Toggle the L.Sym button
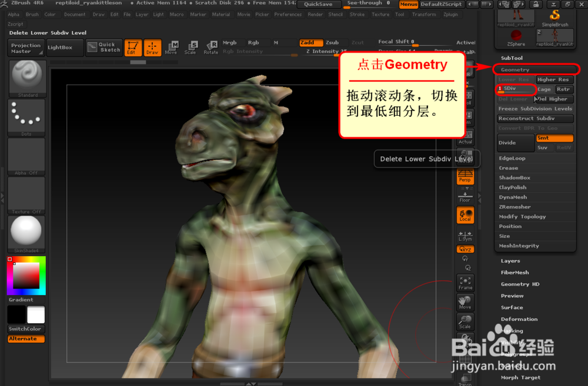The height and width of the screenshot is (386, 588). tap(465, 236)
